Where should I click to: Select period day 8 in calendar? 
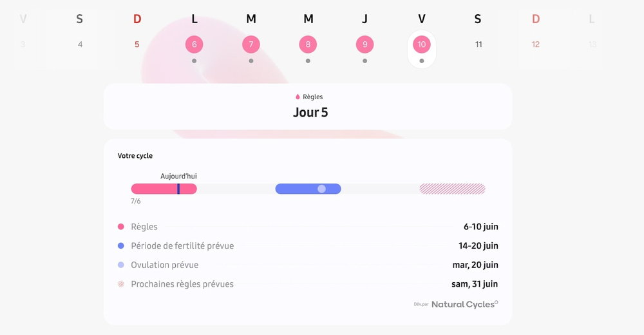click(x=308, y=44)
